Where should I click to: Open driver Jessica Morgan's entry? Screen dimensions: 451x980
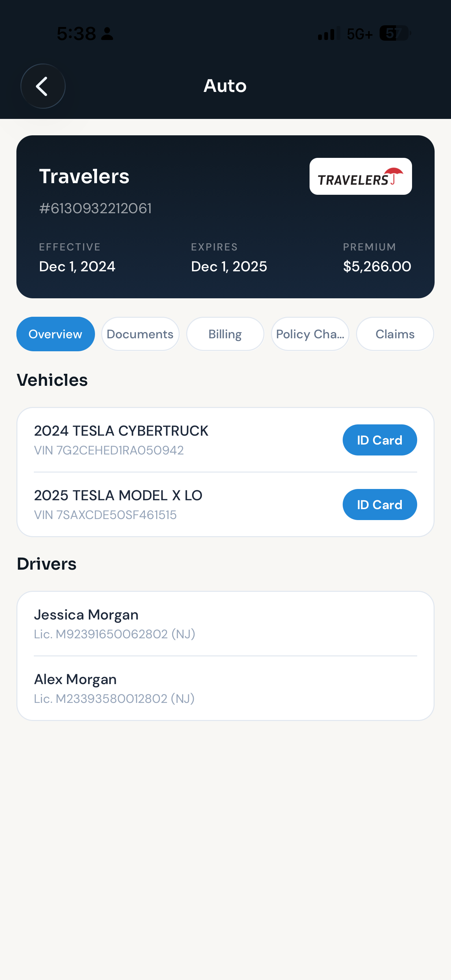(225, 624)
